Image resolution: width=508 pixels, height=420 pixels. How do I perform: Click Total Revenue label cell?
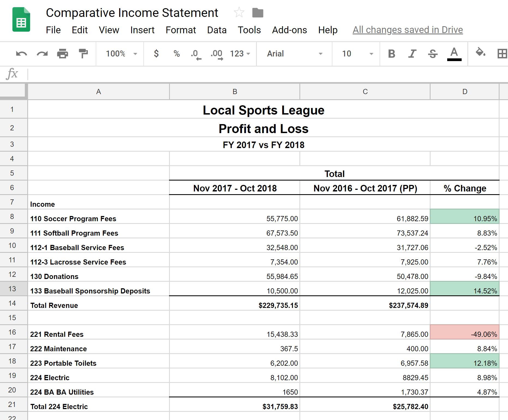click(x=98, y=303)
